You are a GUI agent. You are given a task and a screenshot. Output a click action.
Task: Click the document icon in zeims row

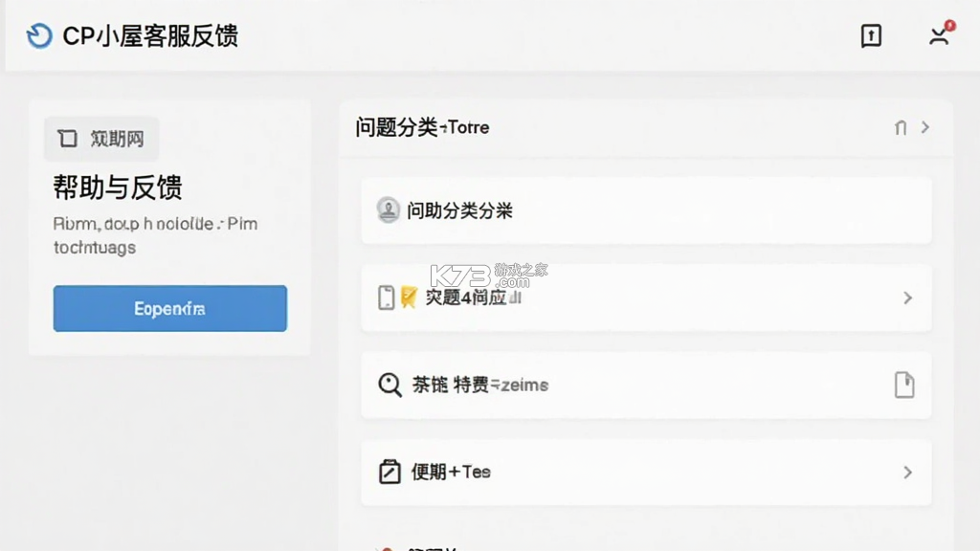pyautogui.click(x=904, y=385)
